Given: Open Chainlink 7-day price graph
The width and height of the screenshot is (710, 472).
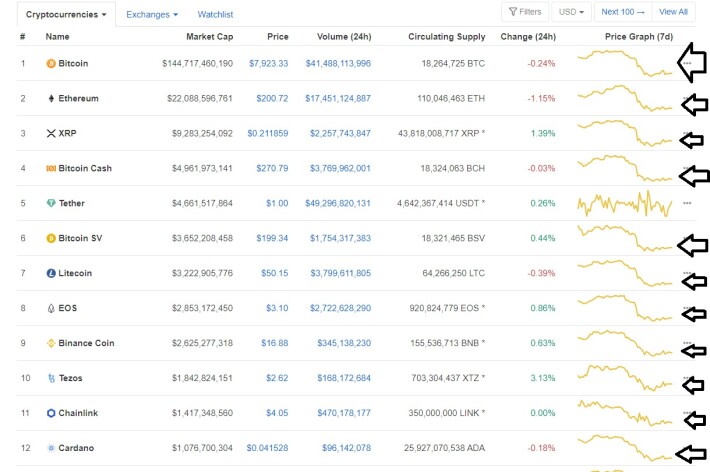Looking at the screenshot, I should click(x=625, y=413).
